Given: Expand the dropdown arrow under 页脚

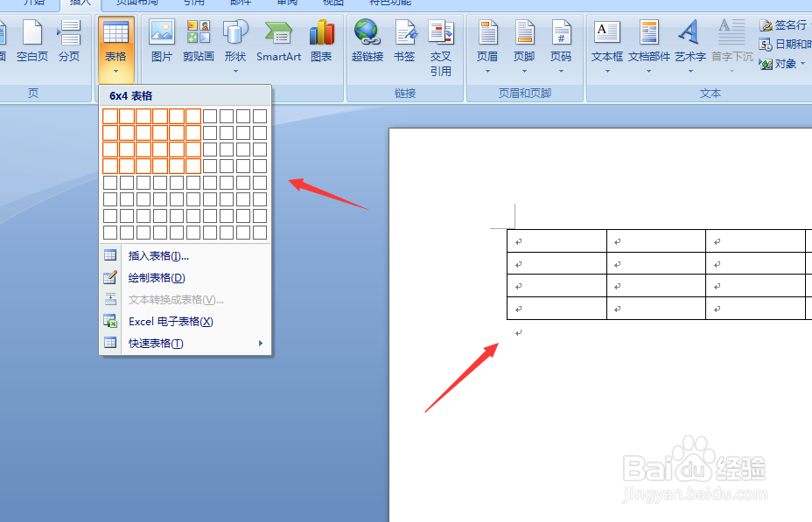Looking at the screenshot, I should pyautogui.click(x=524, y=72).
